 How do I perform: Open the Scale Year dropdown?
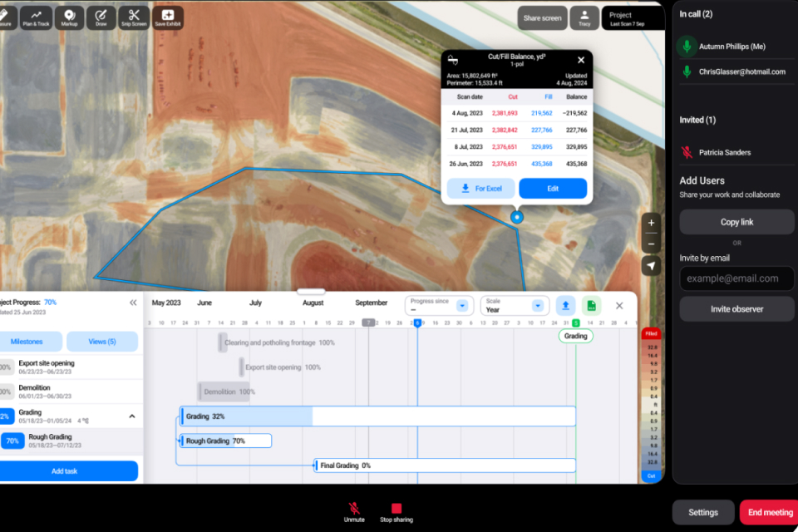pos(515,305)
